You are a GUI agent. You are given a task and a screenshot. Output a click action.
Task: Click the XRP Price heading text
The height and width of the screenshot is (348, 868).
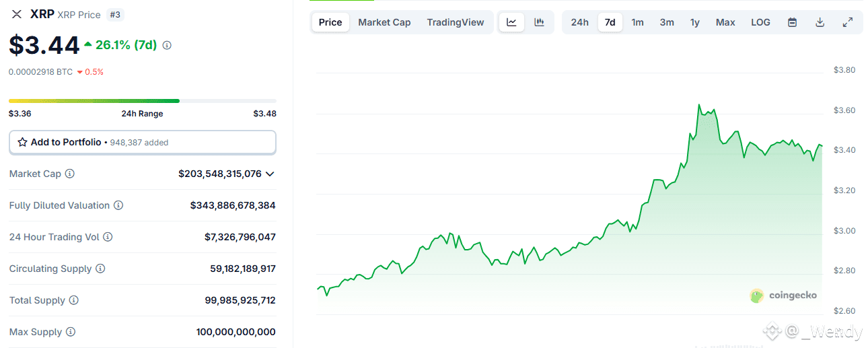pyautogui.click(x=79, y=15)
